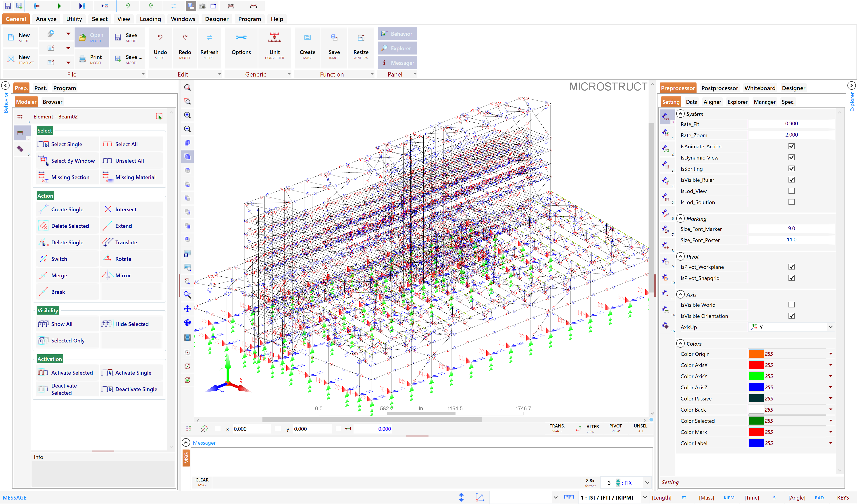Collapse the Pivot section
This screenshot has width=857, height=504.
click(x=680, y=256)
